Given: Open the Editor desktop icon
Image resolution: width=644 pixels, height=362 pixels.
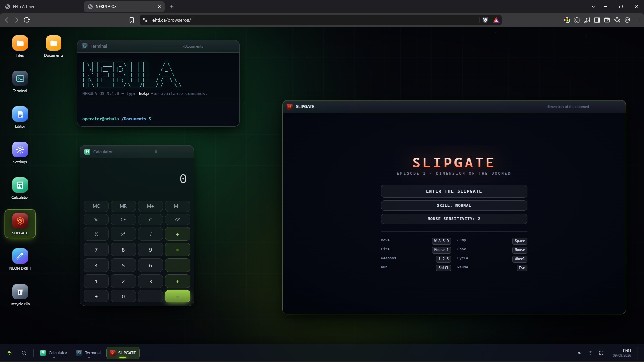Looking at the screenshot, I should [20, 118].
